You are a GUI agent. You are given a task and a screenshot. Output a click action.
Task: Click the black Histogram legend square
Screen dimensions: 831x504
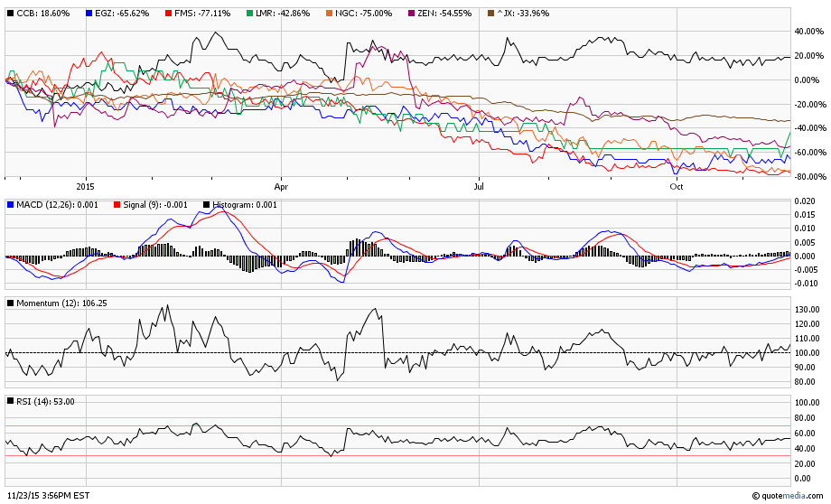tap(207, 204)
